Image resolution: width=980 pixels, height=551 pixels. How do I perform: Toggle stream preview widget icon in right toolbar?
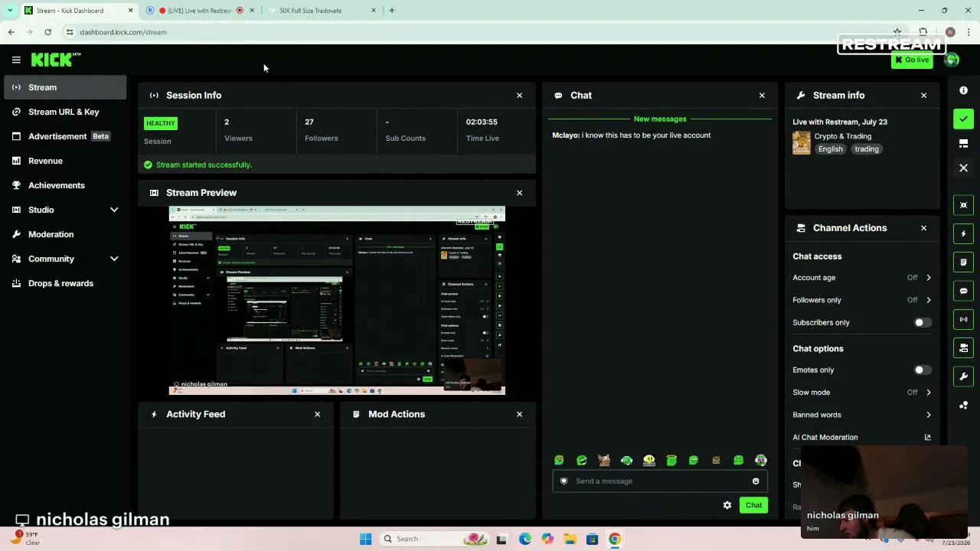[x=964, y=205]
